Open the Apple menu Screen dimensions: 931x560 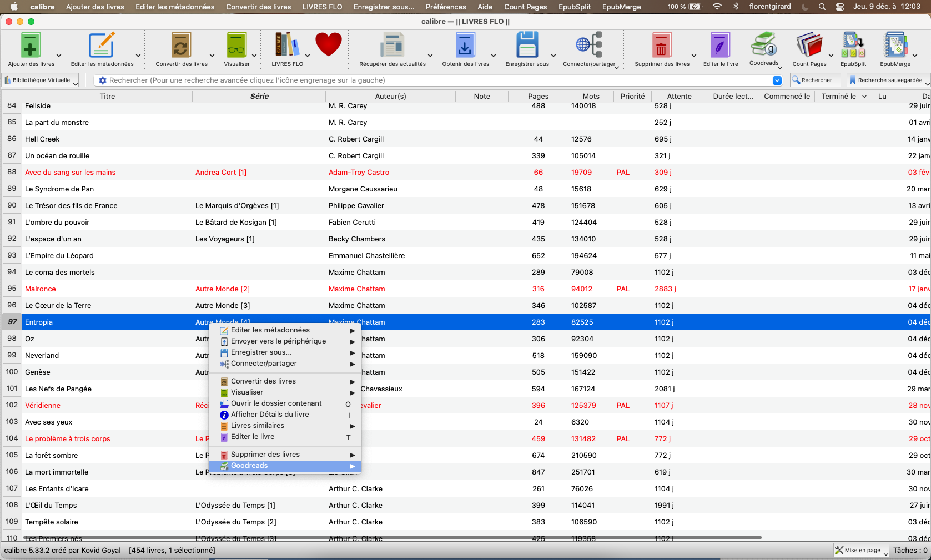coord(14,7)
